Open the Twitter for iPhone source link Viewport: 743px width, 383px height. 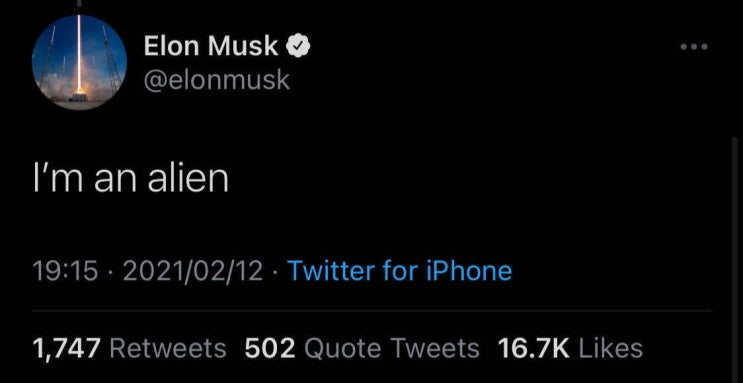click(x=399, y=271)
